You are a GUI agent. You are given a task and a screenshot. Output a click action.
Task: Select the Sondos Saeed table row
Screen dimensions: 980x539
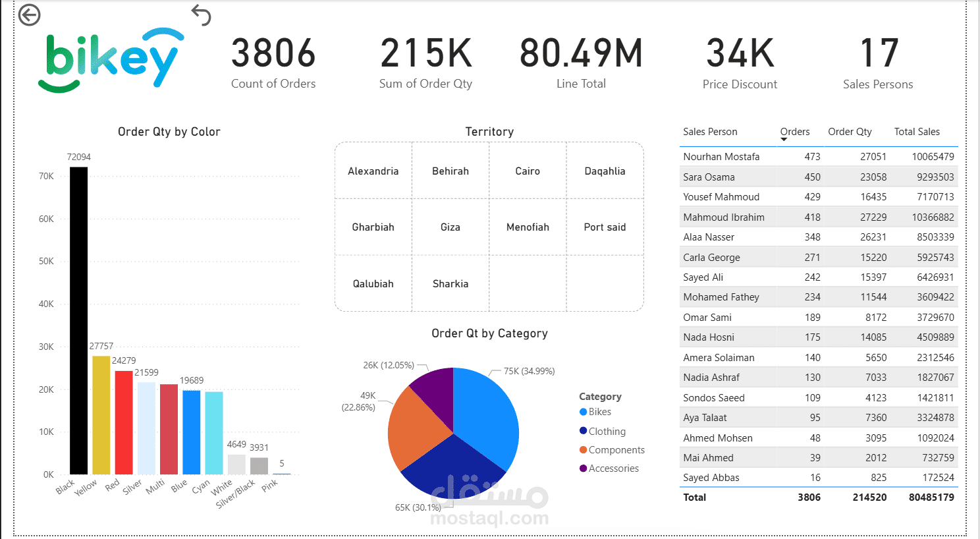(x=819, y=398)
